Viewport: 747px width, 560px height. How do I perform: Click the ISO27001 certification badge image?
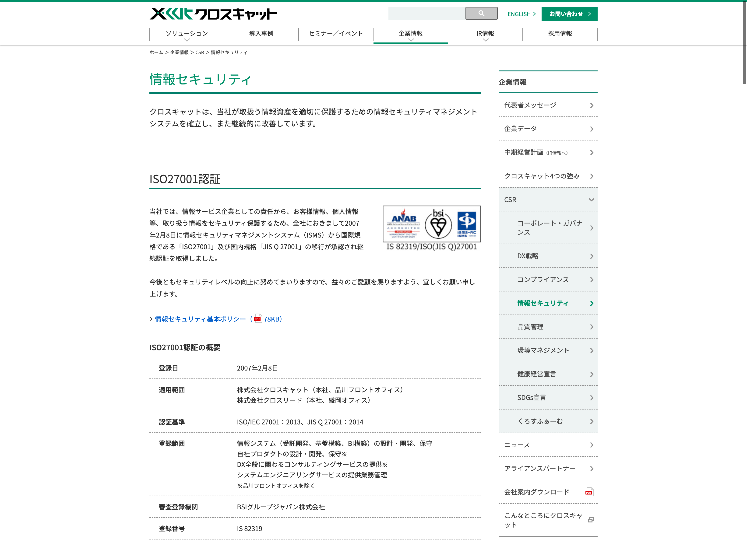click(x=431, y=228)
